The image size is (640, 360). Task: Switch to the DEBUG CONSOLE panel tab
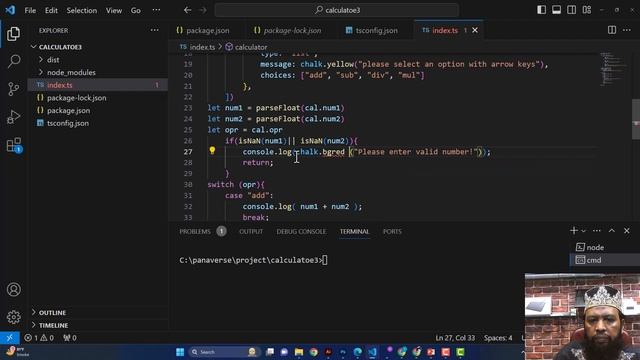301,231
